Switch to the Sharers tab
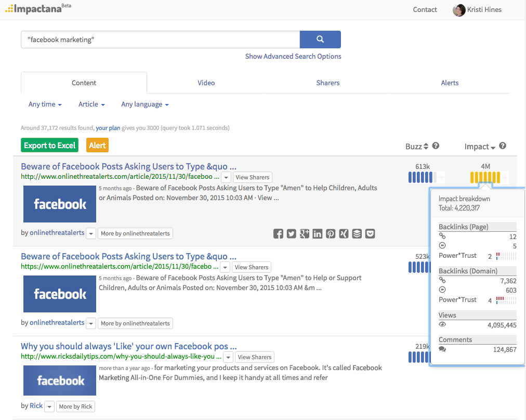This screenshot has height=420, width=526. 328,83
